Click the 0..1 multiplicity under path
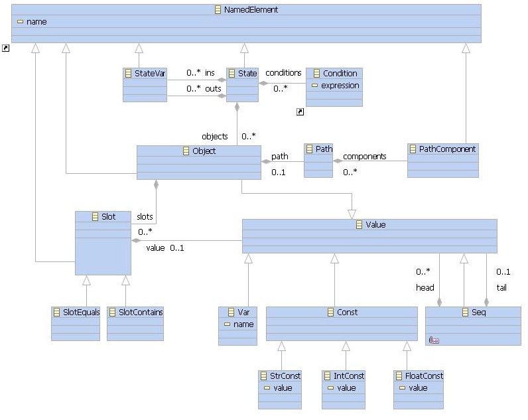This screenshot has width=528, height=420. click(x=279, y=173)
